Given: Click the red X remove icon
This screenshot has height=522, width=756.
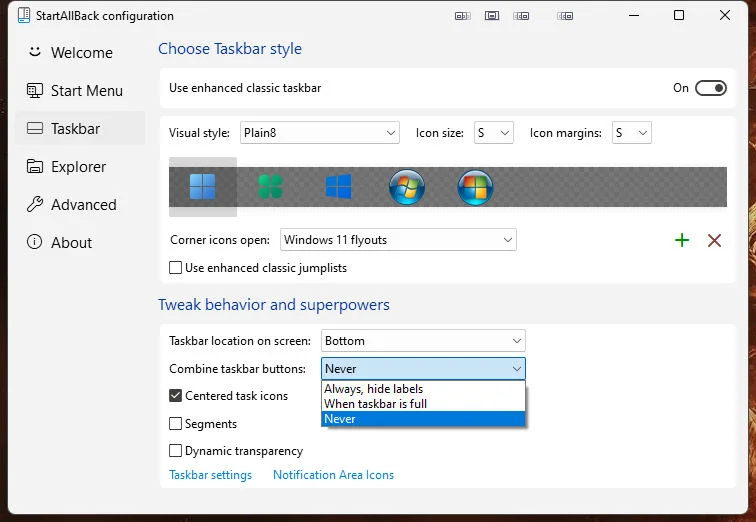Looking at the screenshot, I should click(x=715, y=240).
